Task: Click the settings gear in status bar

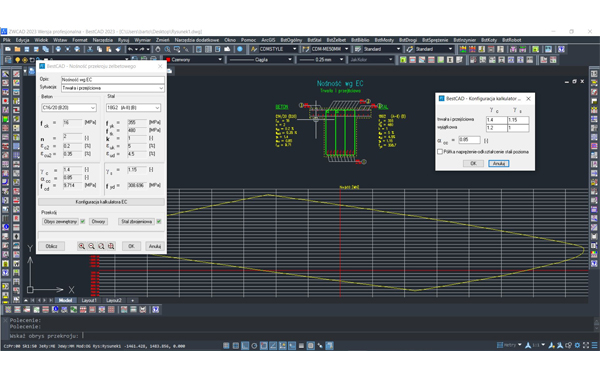Action: tap(577, 345)
